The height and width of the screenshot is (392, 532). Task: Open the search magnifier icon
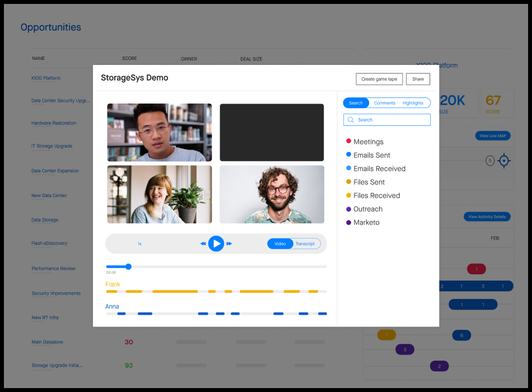coord(350,120)
